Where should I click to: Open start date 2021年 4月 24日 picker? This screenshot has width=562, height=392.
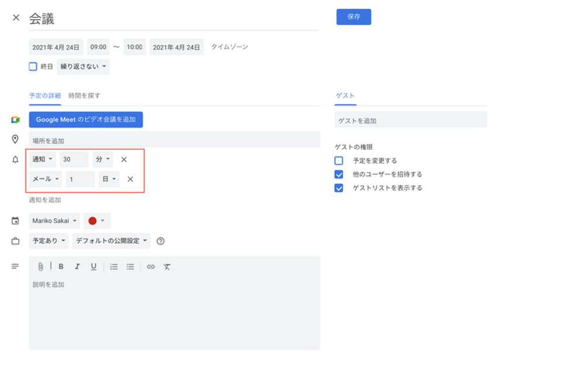(56, 47)
